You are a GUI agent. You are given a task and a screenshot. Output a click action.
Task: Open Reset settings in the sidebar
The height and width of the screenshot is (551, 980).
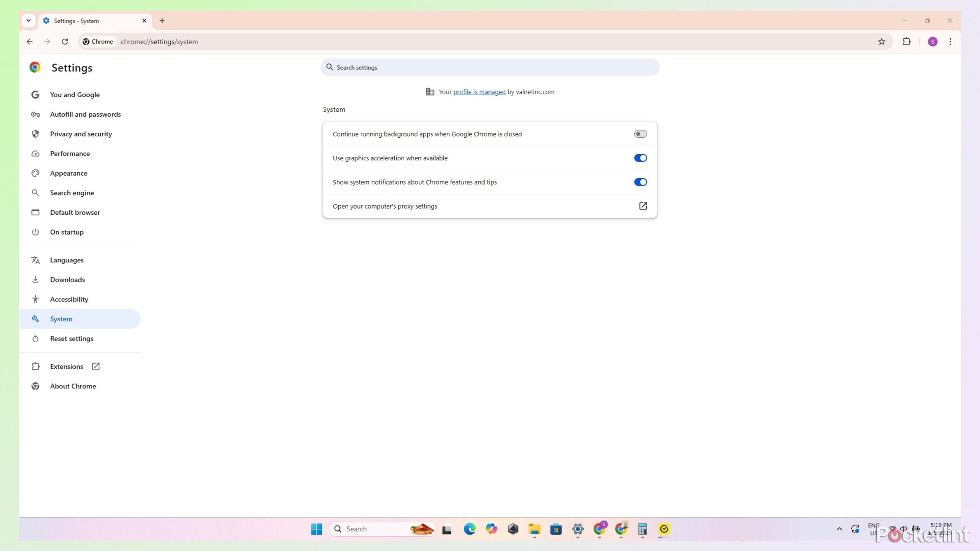pyautogui.click(x=72, y=339)
